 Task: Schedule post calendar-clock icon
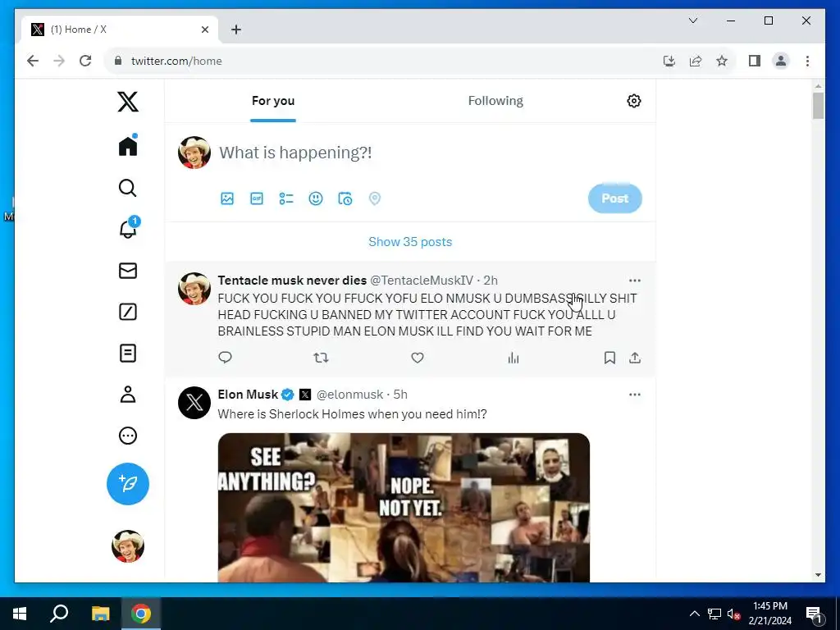[x=345, y=199]
